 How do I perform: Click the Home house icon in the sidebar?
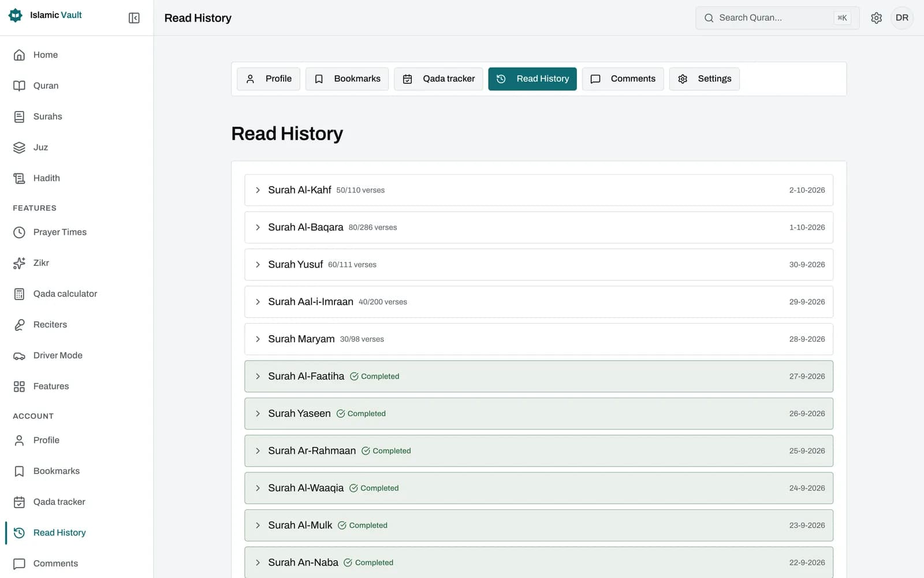[19, 55]
